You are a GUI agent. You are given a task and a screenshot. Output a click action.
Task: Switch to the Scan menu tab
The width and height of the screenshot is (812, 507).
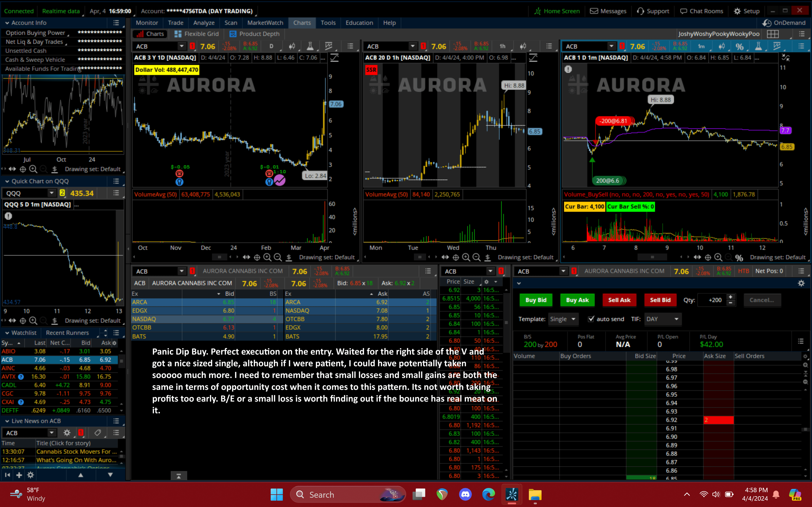tap(231, 23)
